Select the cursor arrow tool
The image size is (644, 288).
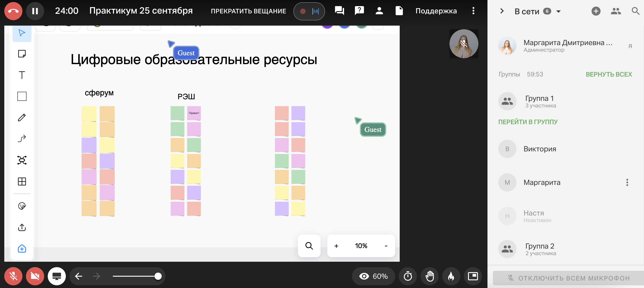point(22,33)
